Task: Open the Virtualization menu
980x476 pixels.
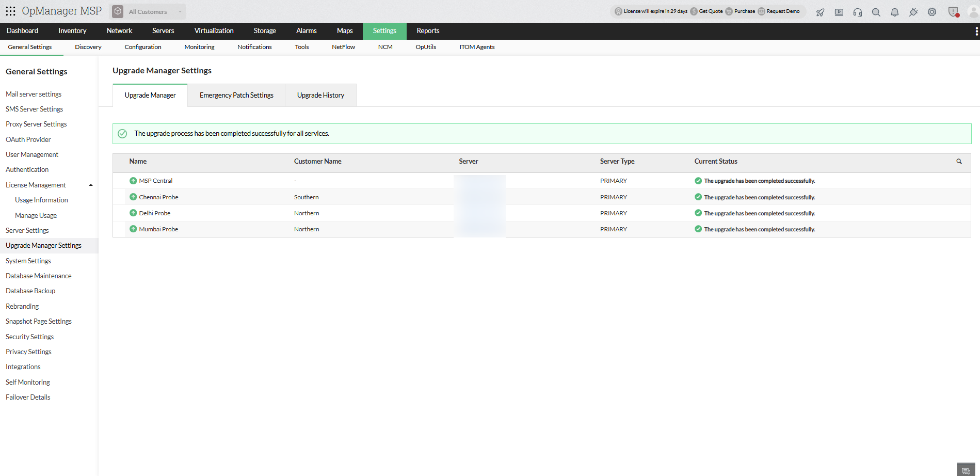Action: [214, 31]
